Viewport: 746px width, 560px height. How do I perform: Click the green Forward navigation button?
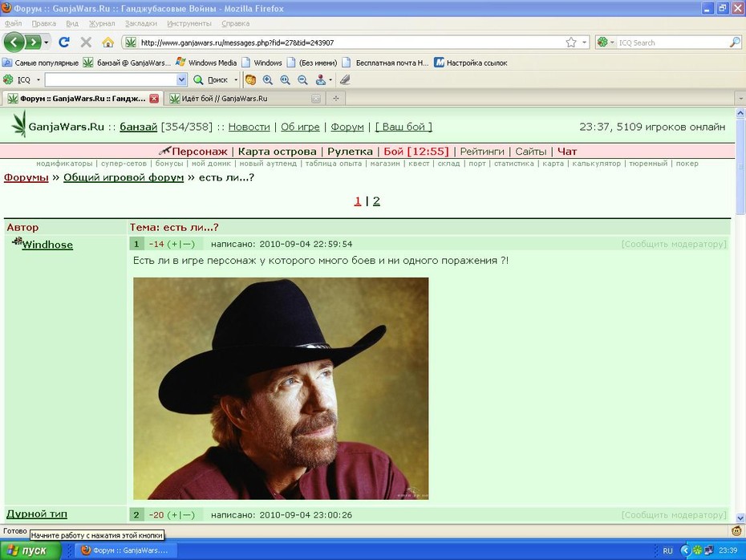pyautogui.click(x=33, y=43)
